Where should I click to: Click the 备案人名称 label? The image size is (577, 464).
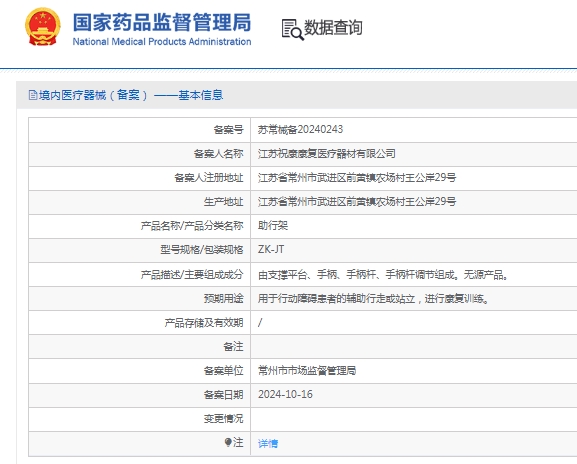click(219, 153)
